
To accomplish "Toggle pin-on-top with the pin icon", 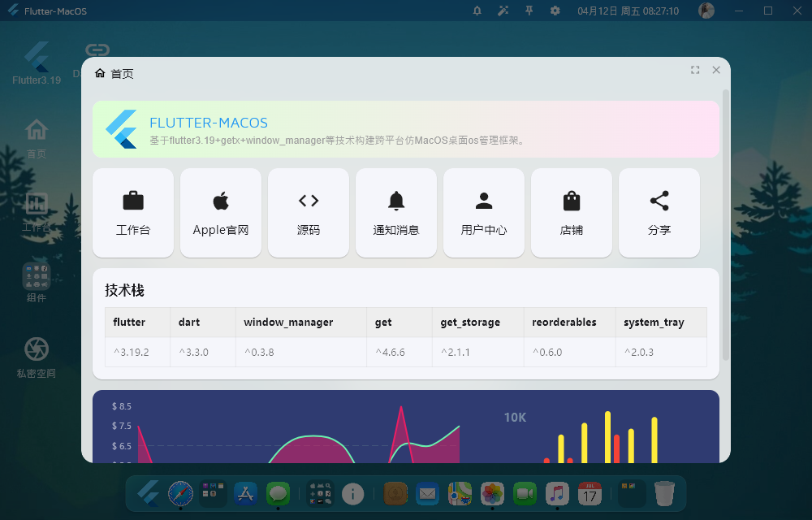I will pyautogui.click(x=529, y=11).
